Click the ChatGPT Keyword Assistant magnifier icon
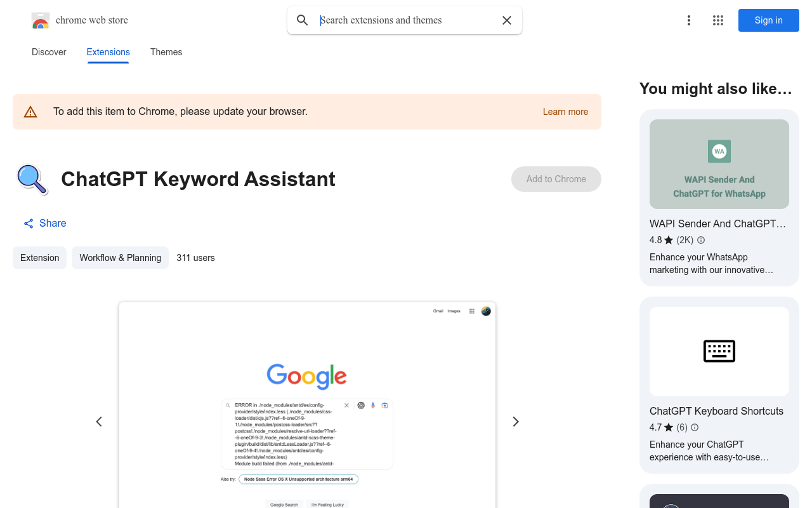Screen dimensions: 812x508 [x=32, y=179]
